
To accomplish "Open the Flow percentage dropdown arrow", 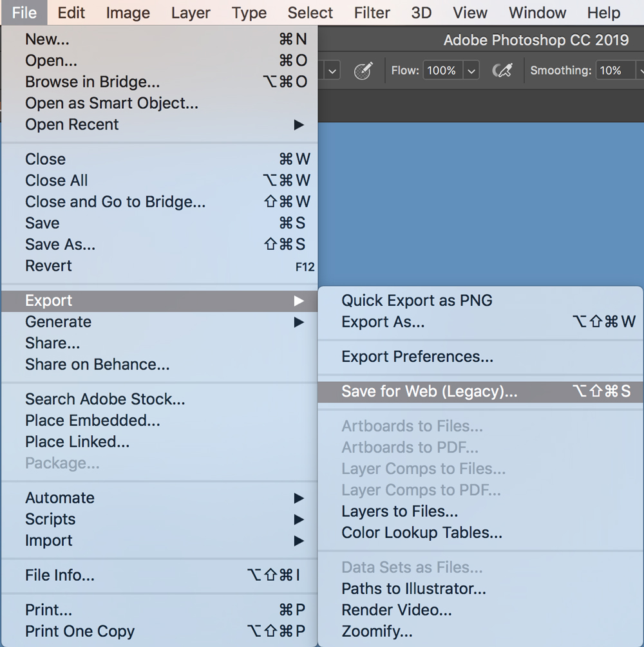I will pyautogui.click(x=471, y=71).
